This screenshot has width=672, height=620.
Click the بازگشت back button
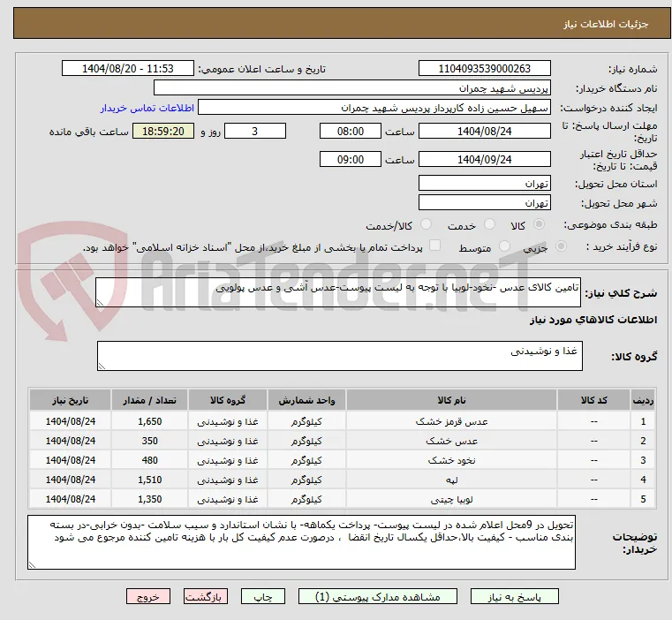[205, 597]
